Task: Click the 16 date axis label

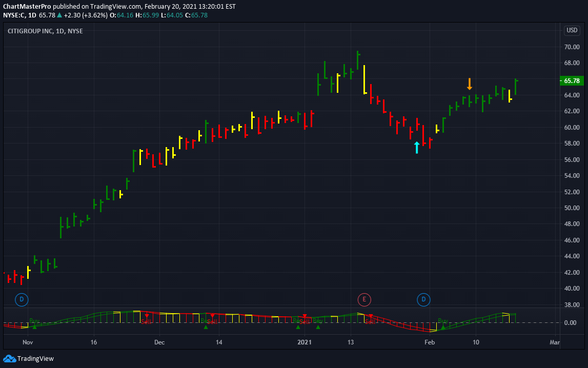Action: pos(94,342)
